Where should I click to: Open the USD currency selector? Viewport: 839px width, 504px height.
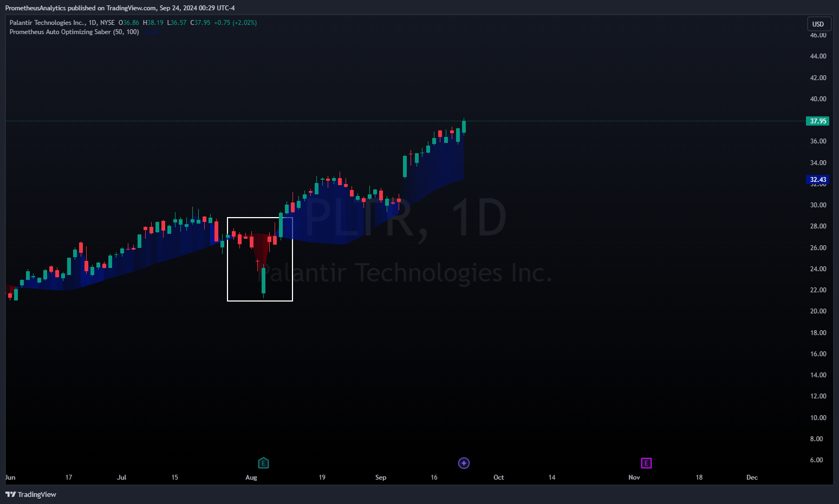point(819,24)
